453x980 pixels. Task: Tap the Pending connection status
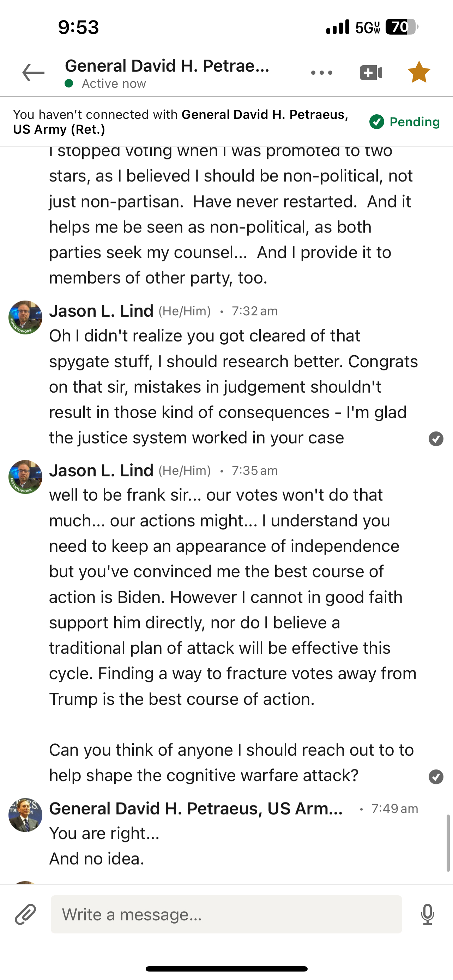tap(404, 122)
